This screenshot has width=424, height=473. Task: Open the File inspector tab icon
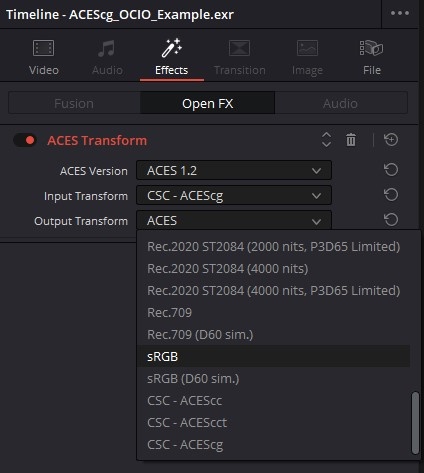coord(371,48)
